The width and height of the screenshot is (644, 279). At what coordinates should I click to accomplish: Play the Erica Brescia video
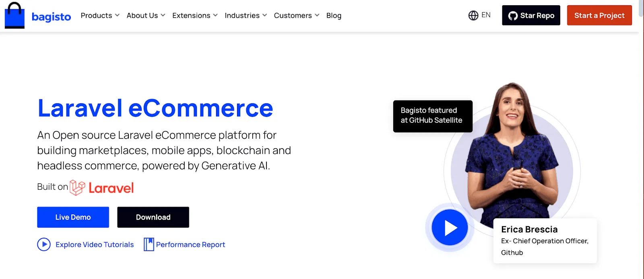(450, 228)
